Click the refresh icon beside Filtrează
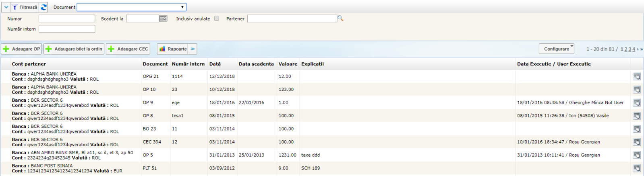Viewport: 644px width, 176px height. [x=43, y=7]
